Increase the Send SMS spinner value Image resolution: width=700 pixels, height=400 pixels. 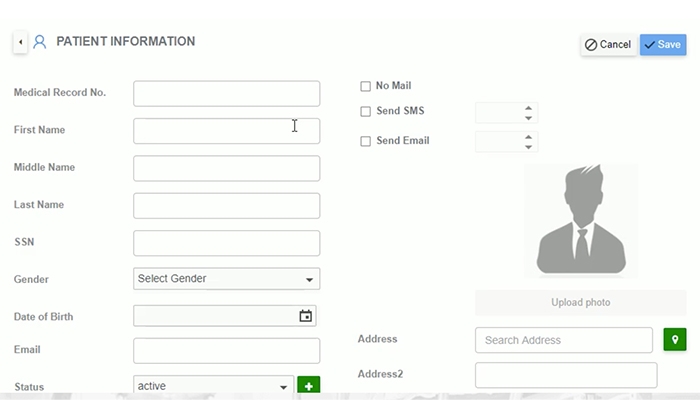coord(529,108)
